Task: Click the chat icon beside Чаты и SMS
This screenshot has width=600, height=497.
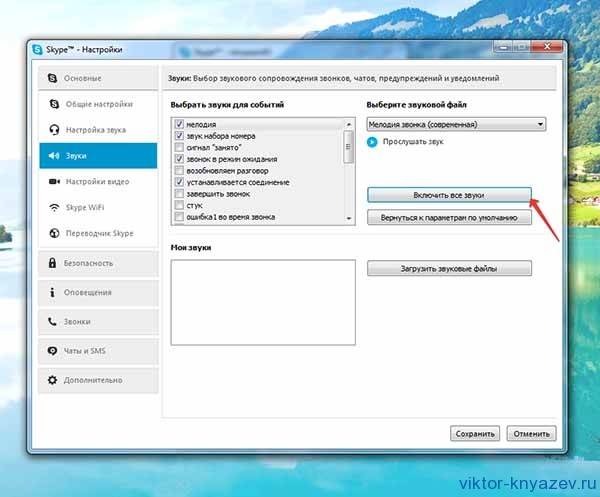Action: (x=52, y=351)
